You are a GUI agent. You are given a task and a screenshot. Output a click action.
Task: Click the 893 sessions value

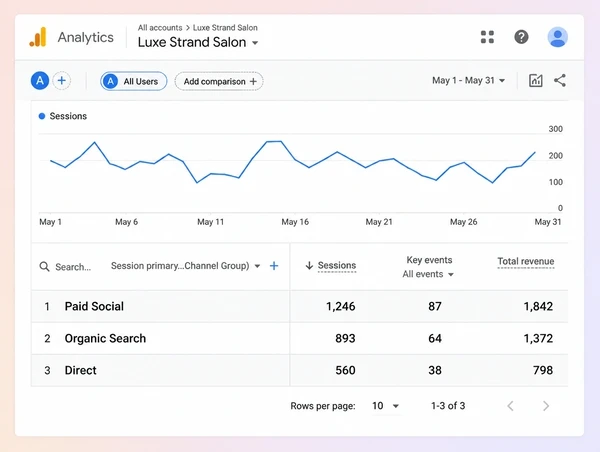tap(345, 338)
